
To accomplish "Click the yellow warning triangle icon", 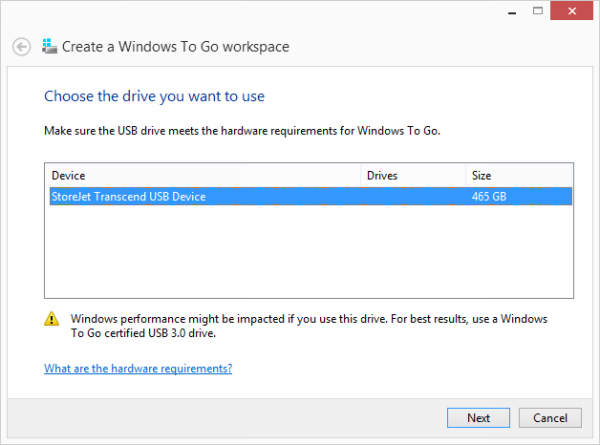I will point(51,320).
